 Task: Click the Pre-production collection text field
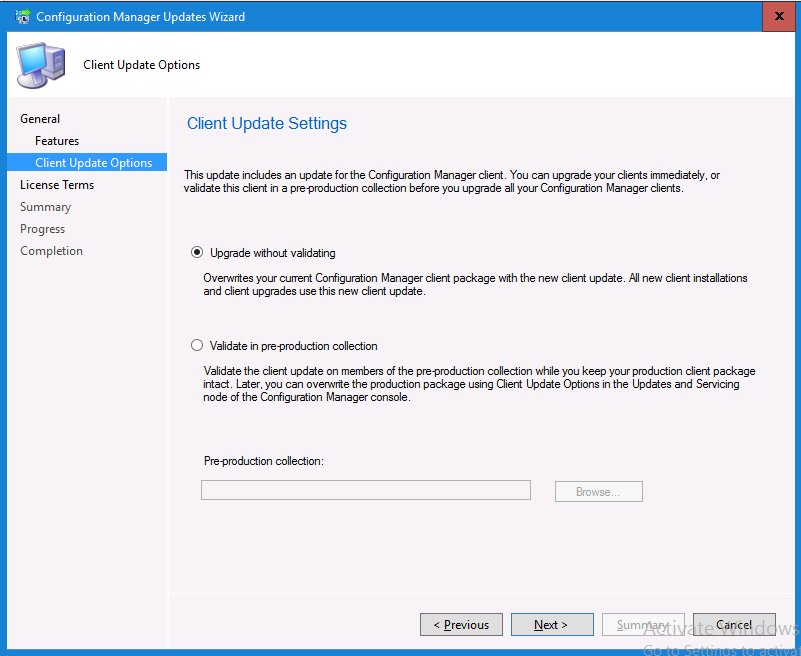click(366, 490)
